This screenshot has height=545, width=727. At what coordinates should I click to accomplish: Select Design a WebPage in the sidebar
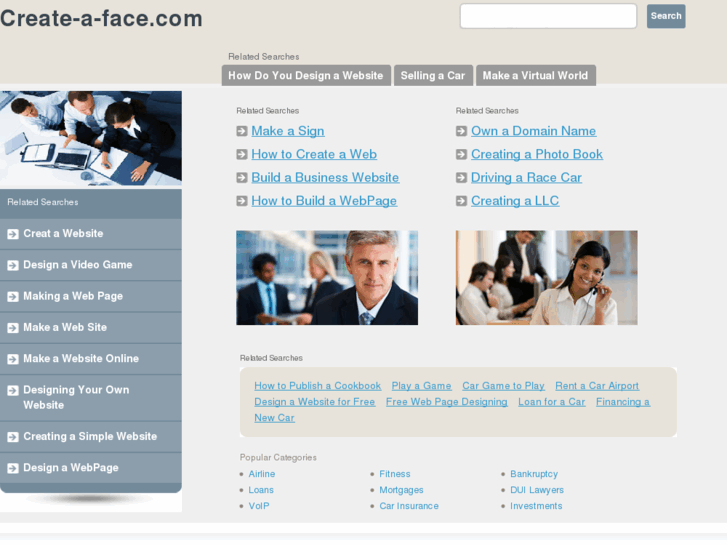(90, 468)
